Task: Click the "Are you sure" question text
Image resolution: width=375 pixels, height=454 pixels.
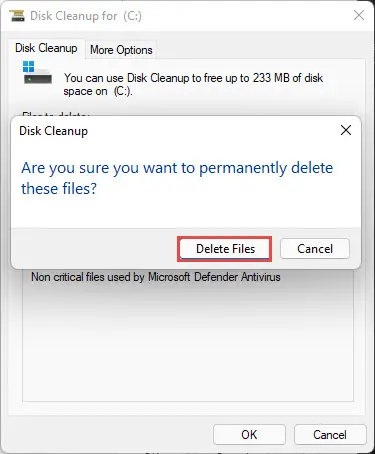Action: [177, 178]
